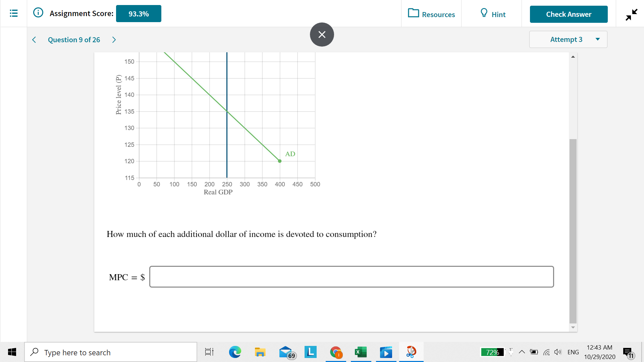Click the assignment info icon
The height and width of the screenshot is (362, 644).
[x=38, y=13]
